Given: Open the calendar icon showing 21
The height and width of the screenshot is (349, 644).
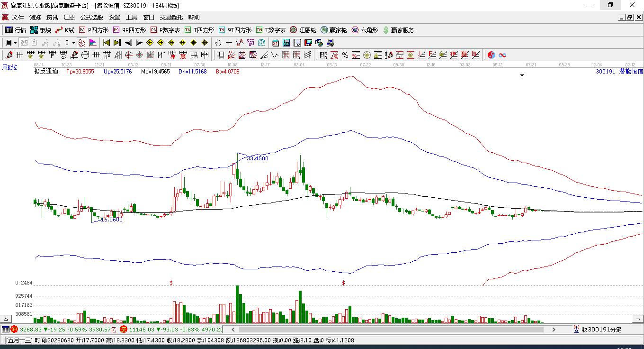Looking at the screenshot, I should [x=276, y=43].
